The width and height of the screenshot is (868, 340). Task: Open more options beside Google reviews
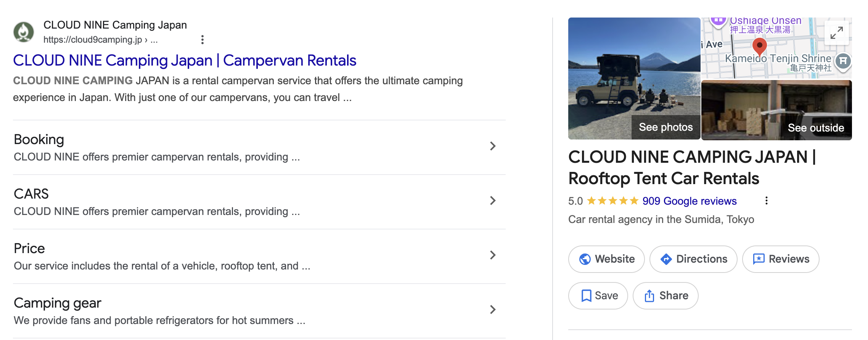tap(766, 201)
